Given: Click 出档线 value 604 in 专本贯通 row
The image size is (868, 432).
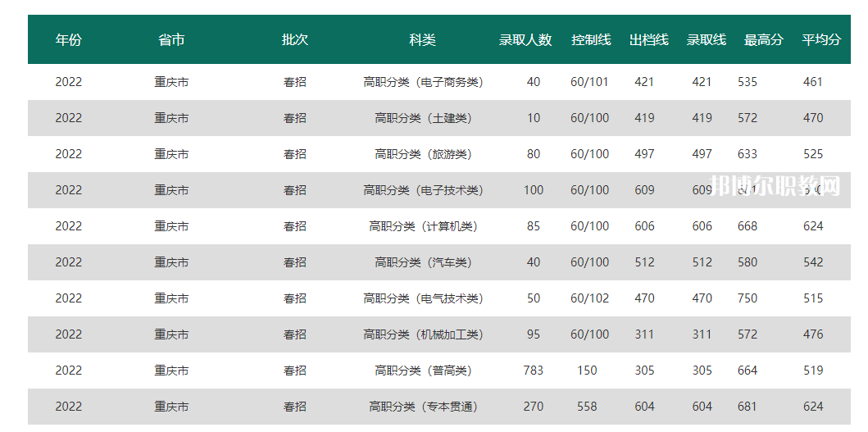Looking at the screenshot, I should pyautogui.click(x=644, y=407).
